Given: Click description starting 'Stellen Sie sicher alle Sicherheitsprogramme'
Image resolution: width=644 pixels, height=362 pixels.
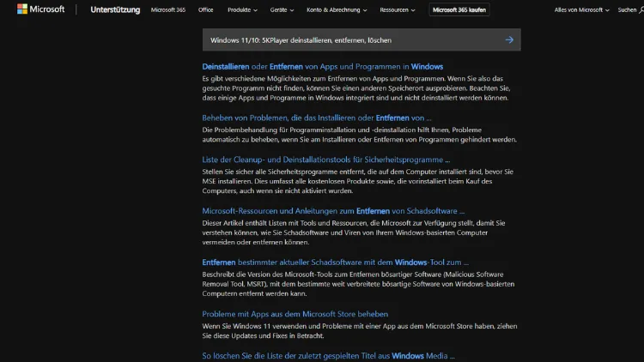Looking at the screenshot, I should coord(358,181).
